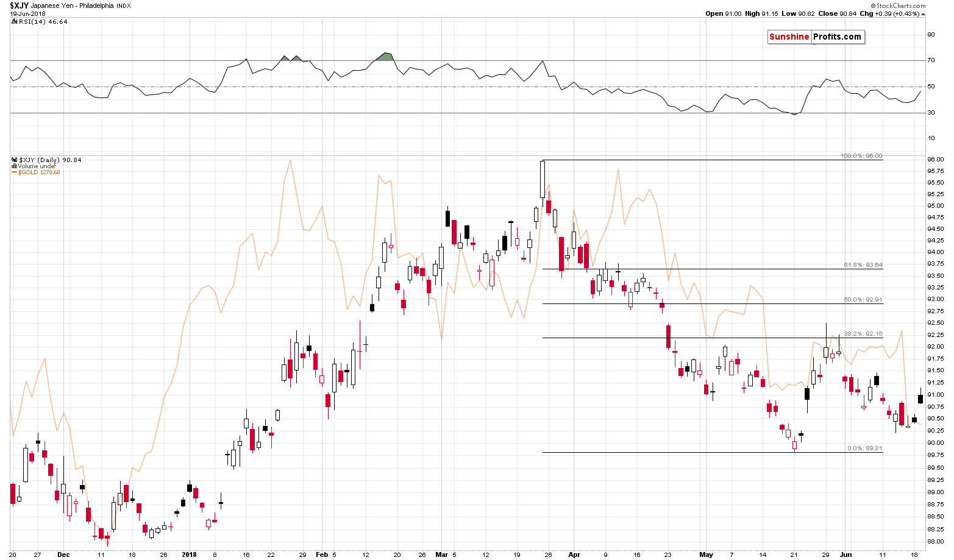Viewport: 954px width, 560px height.
Task: Click the '38.2%: 92.18' Fibonacci label
Action: click(x=863, y=334)
